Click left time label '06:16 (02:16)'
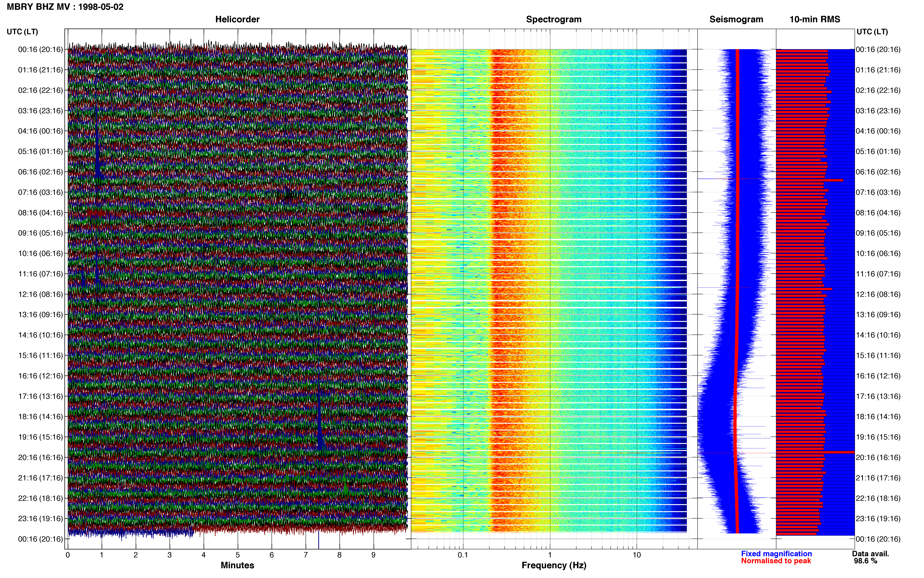 pyautogui.click(x=41, y=172)
